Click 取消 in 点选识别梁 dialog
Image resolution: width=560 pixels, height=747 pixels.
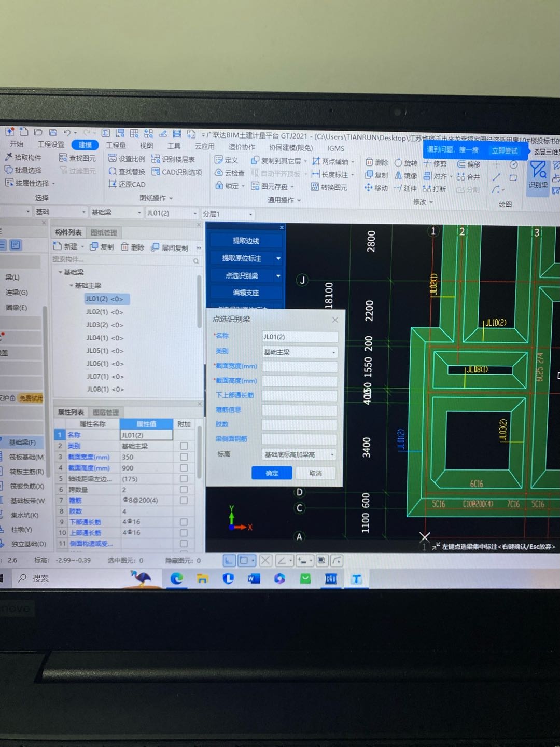pos(315,473)
